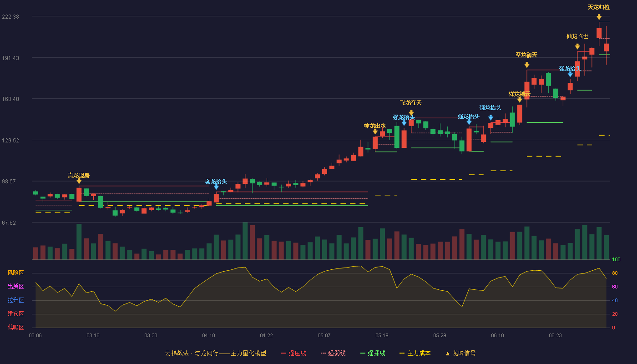Click the green 100 indicator scale label

pos(616,259)
